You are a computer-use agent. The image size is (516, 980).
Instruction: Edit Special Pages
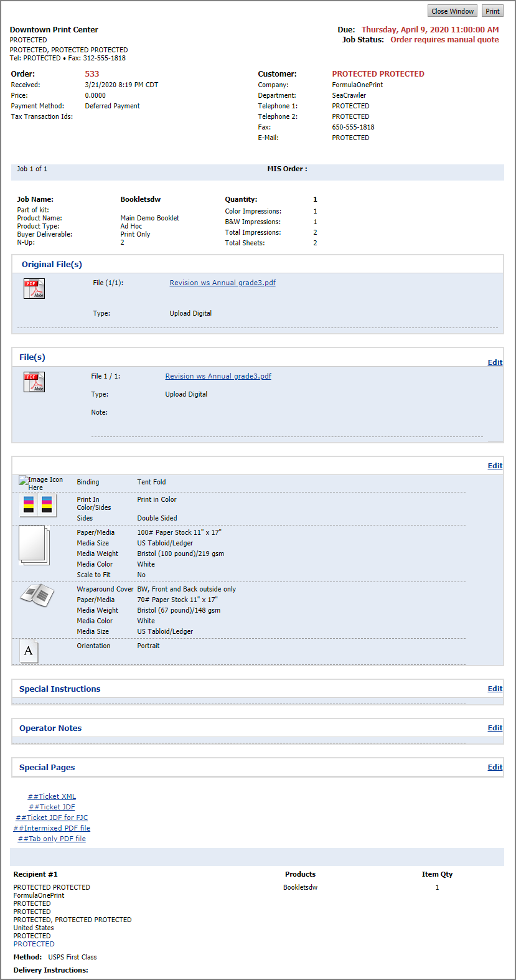(495, 767)
